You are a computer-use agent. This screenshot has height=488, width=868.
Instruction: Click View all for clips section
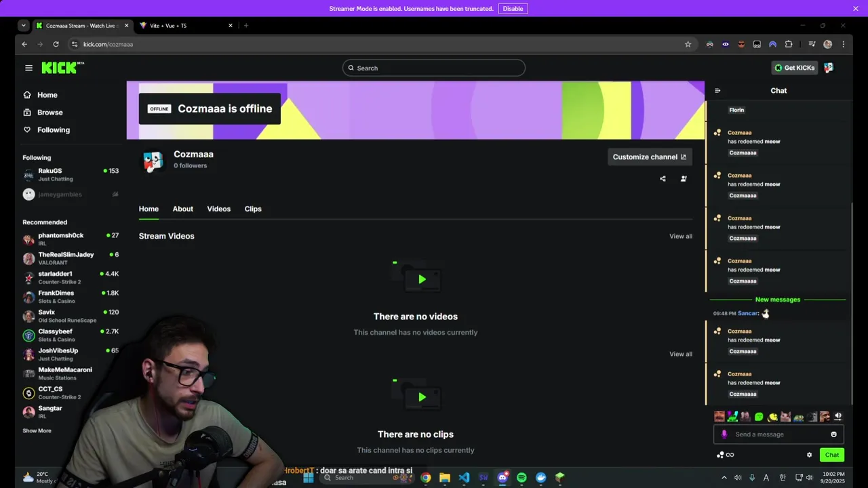pos(681,354)
